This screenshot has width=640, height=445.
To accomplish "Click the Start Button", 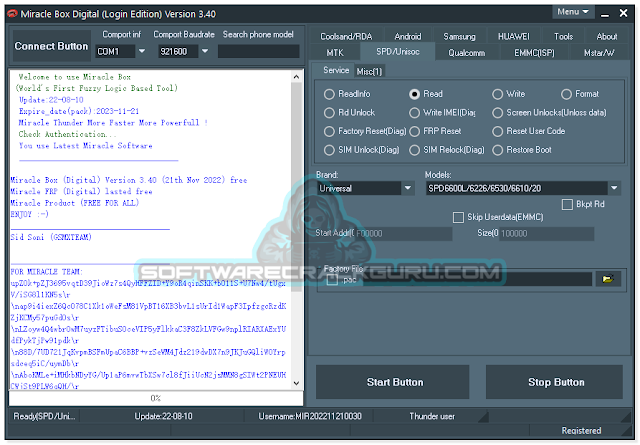I will point(395,382).
